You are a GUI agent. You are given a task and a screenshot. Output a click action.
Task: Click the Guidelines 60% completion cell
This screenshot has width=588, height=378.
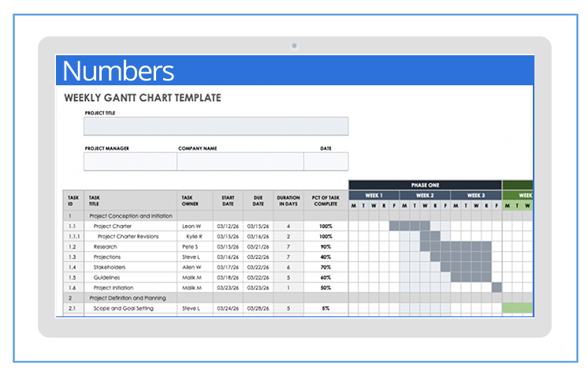pyautogui.click(x=326, y=277)
